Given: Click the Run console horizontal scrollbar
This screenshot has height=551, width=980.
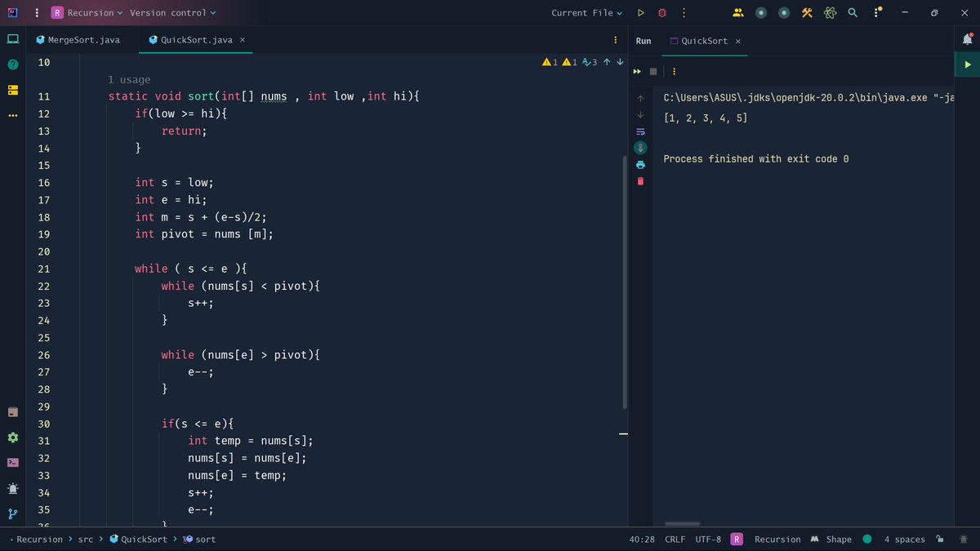Looking at the screenshot, I should click(x=682, y=523).
